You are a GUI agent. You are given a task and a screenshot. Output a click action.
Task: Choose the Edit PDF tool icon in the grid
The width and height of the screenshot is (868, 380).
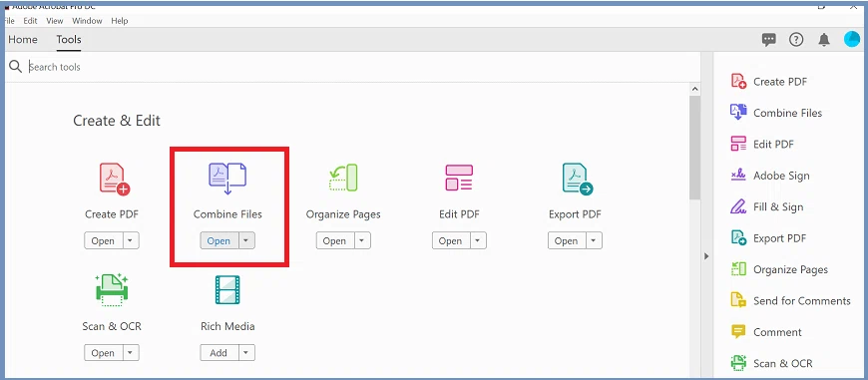point(459,179)
